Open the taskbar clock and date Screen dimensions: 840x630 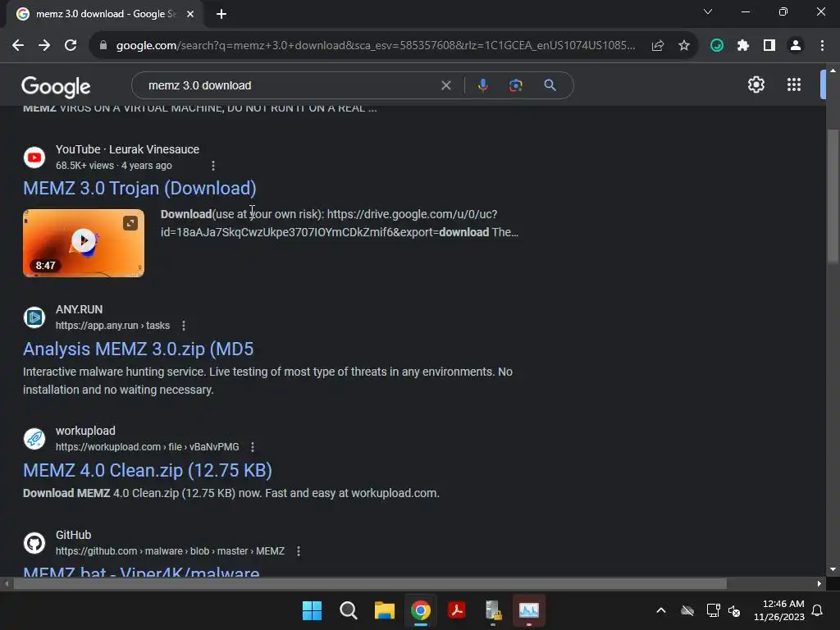[779, 610]
